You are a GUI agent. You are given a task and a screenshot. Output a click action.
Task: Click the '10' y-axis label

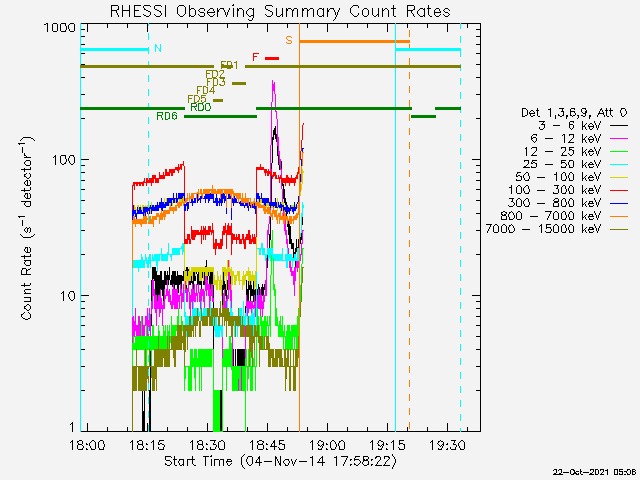(68, 296)
